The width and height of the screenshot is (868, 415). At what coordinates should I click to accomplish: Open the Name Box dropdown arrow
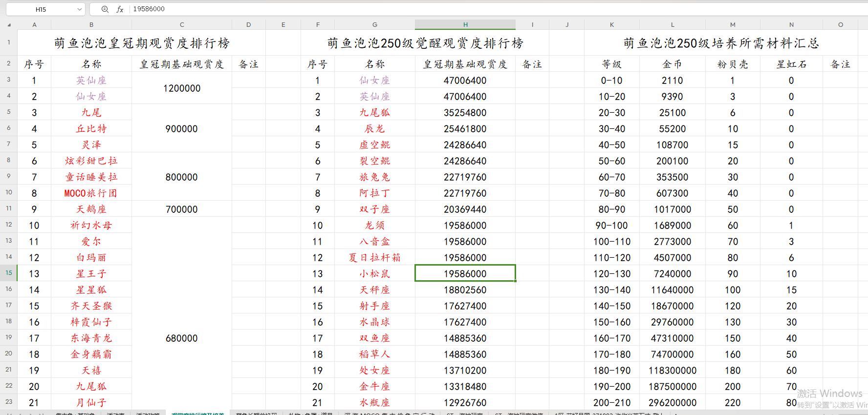coord(80,9)
